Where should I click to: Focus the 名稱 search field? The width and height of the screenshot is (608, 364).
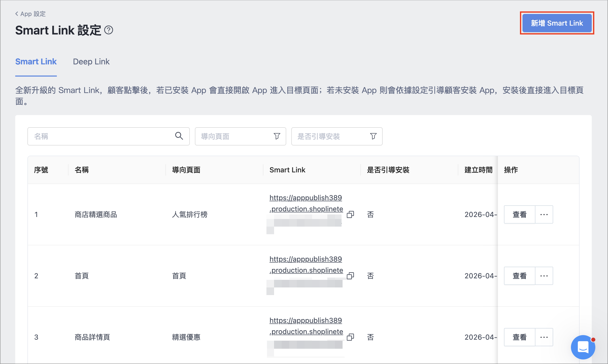point(109,136)
